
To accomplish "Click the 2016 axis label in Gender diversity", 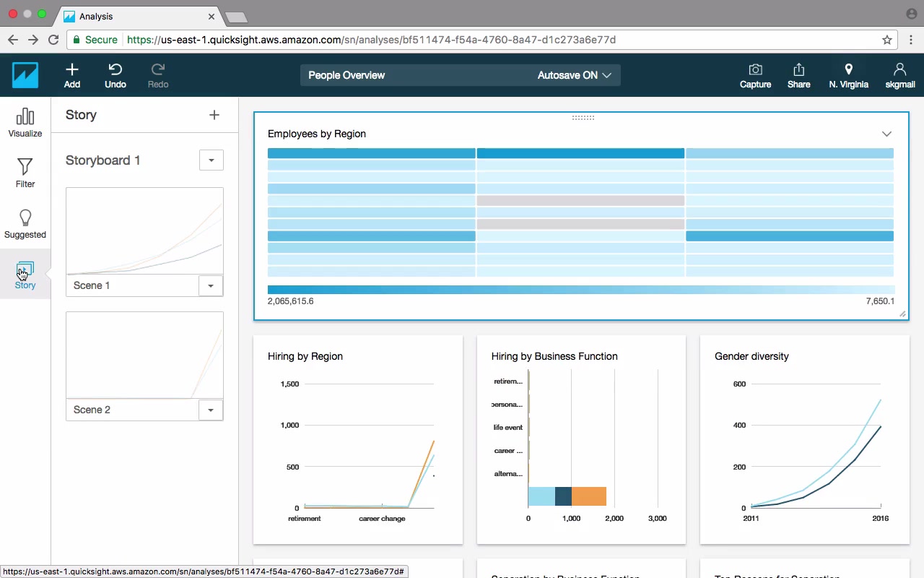I will (x=880, y=519).
